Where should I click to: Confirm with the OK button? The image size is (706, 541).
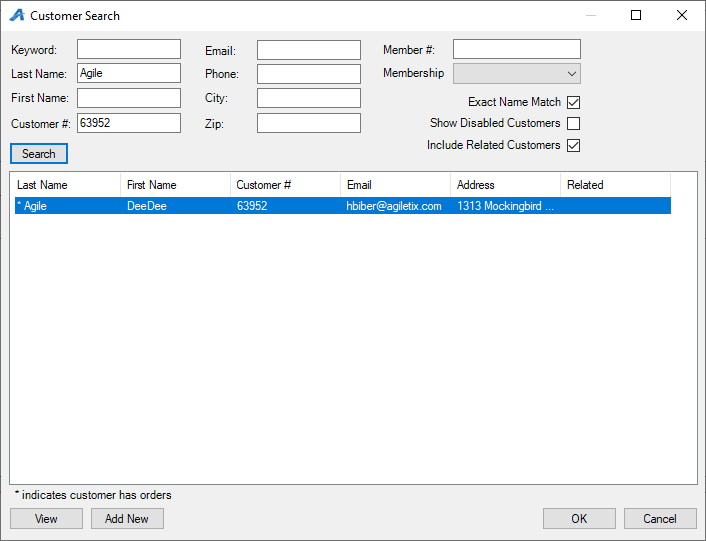click(579, 518)
